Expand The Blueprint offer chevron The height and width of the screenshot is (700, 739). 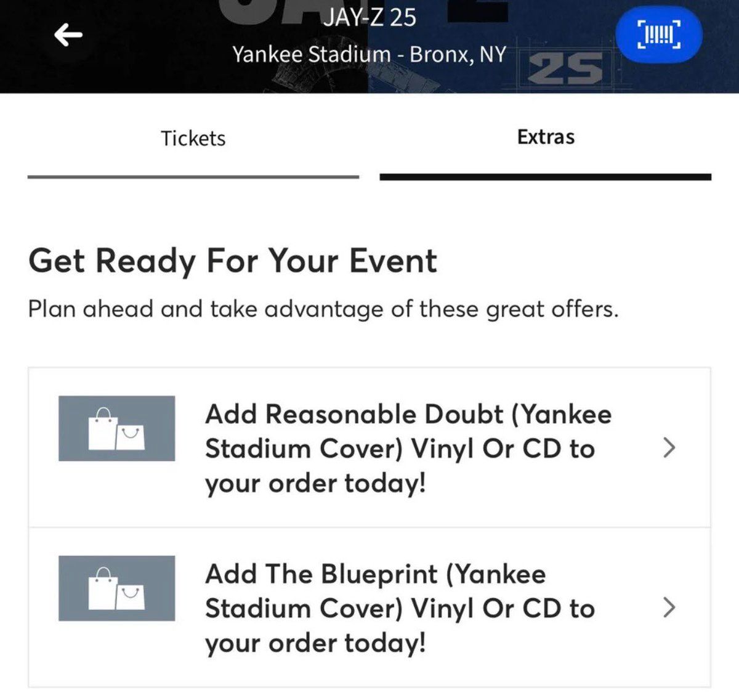[x=669, y=608]
